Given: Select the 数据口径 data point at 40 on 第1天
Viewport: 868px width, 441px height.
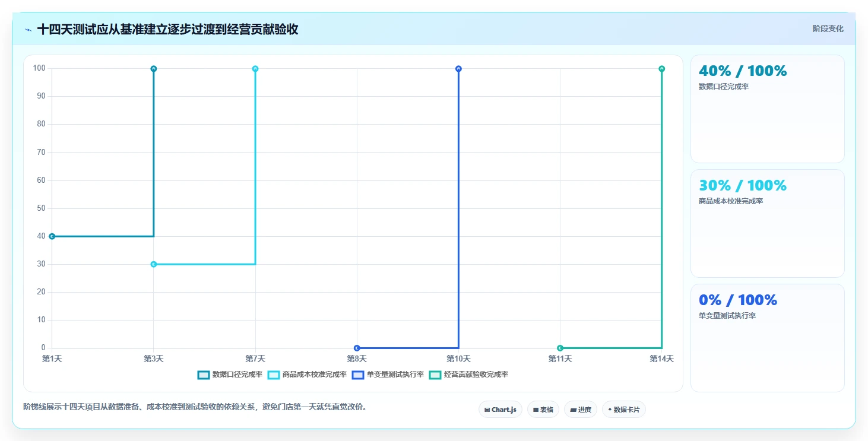Looking at the screenshot, I should pyautogui.click(x=52, y=236).
